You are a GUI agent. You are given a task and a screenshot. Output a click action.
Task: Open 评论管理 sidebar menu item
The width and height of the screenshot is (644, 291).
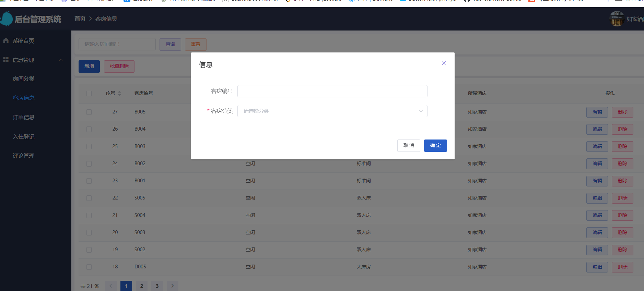click(x=24, y=156)
